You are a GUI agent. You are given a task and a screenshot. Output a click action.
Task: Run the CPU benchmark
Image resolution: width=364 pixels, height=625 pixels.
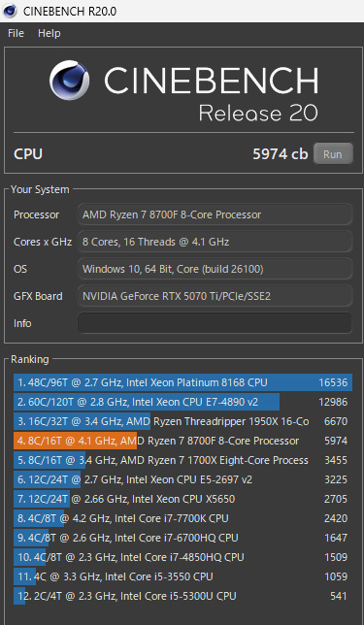tap(333, 154)
